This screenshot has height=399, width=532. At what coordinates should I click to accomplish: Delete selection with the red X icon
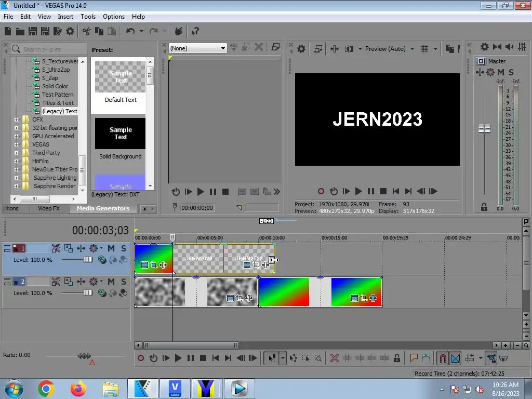pos(334,358)
